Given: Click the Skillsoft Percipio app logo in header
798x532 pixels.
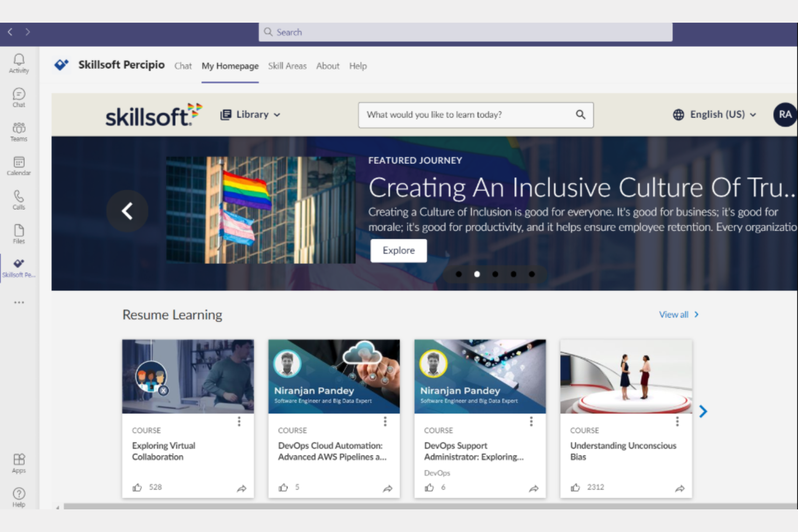Looking at the screenshot, I should coord(61,65).
